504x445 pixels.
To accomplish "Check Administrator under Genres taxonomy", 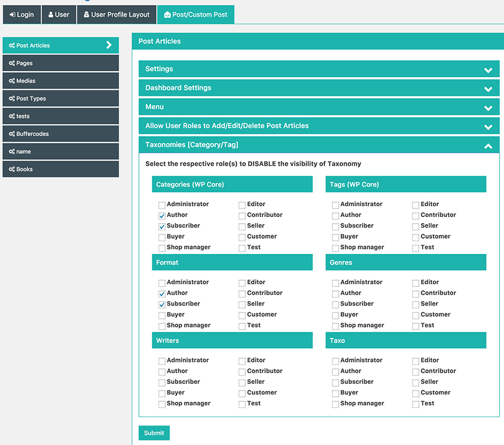I will (335, 283).
